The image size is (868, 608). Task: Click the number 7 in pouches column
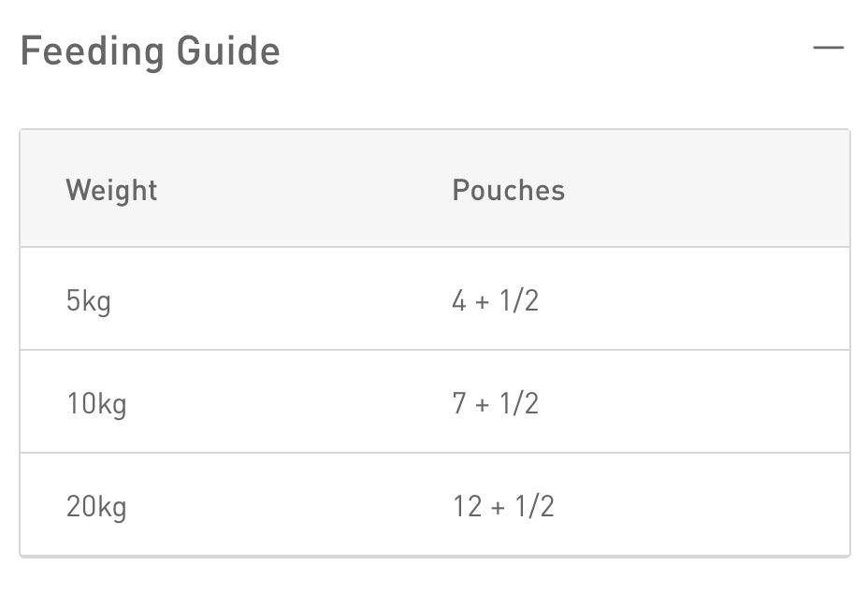click(x=459, y=403)
